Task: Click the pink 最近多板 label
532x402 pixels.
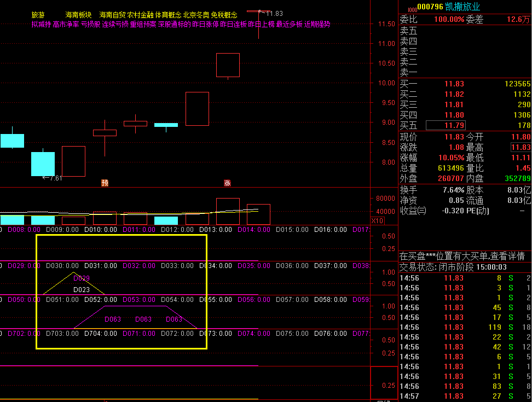Action: tap(289, 25)
